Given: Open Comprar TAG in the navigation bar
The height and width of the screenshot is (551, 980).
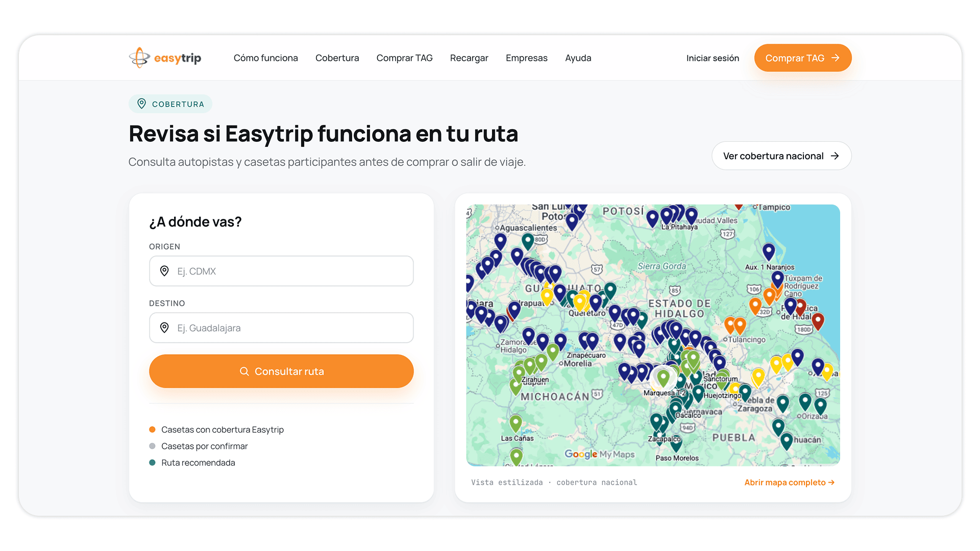Looking at the screenshot, I should point(404,58).
